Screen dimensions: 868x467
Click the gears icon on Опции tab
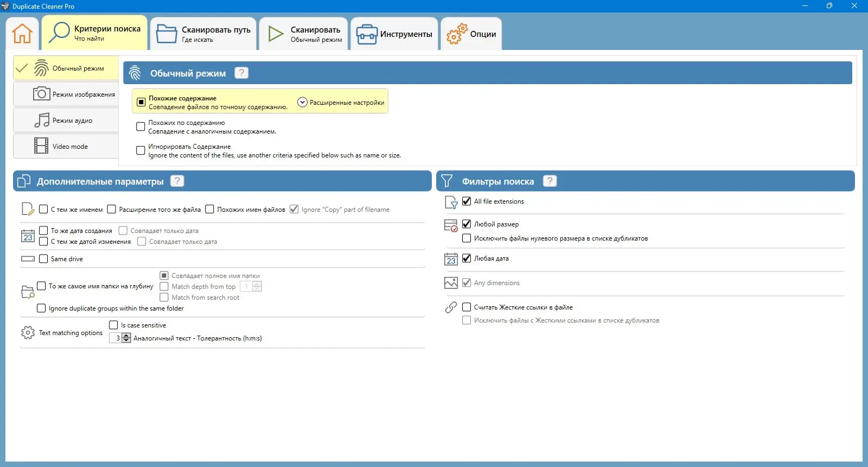coord(457,34)
